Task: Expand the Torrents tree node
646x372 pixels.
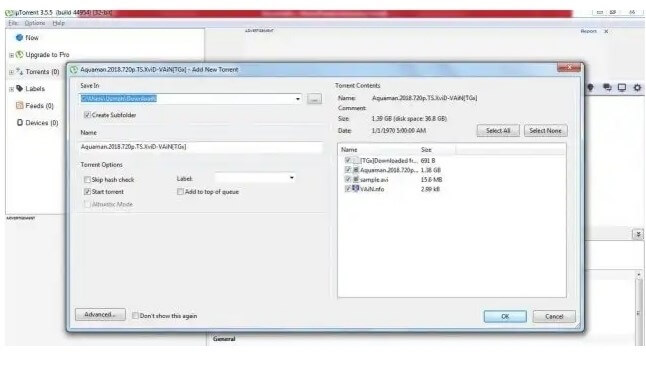Action: point(12,72)
